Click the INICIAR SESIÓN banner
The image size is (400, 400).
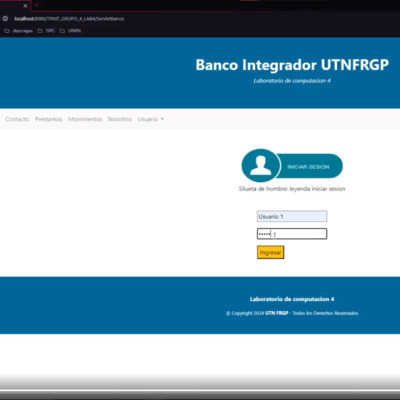click(308, 166)
